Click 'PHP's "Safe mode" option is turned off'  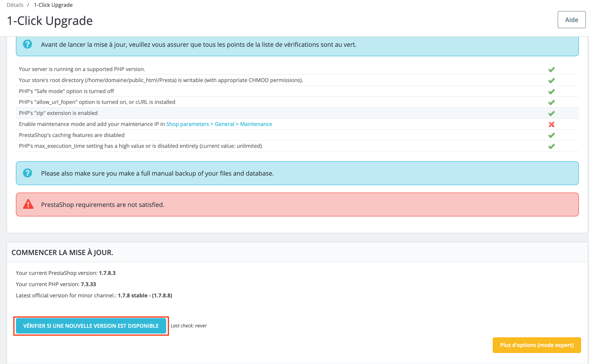[x=66, y=91]
